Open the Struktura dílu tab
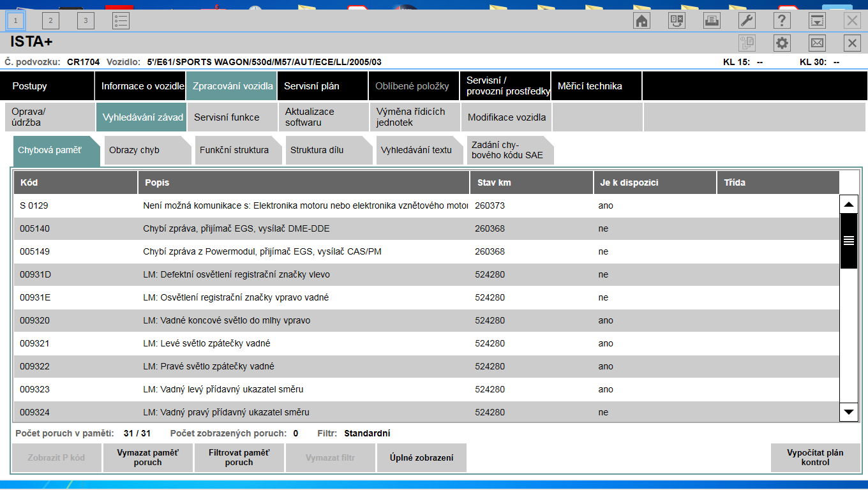 pyautogui.click(x=329, y=151)
